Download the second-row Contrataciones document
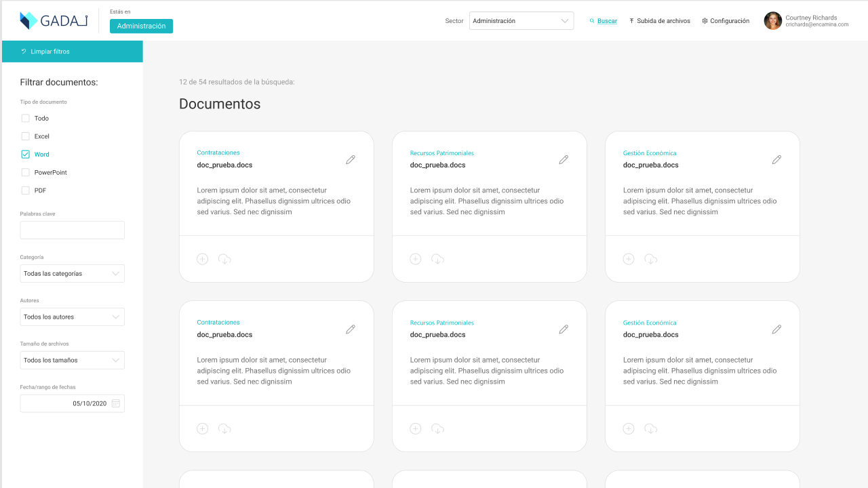Image resolution: width=868 pixels, height=488 pixels. [224, 428]
